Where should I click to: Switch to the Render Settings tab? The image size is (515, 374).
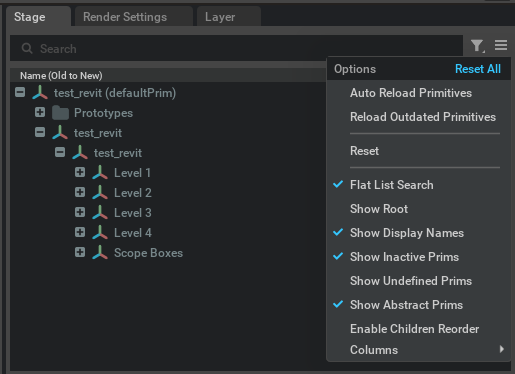coord(134,17)
